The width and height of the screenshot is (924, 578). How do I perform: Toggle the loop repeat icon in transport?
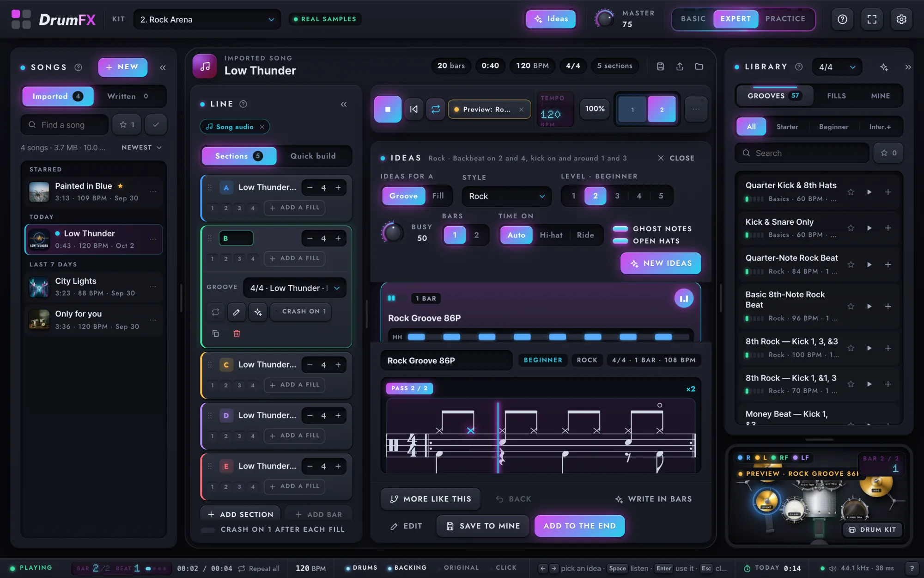click(x=435, y=109)
